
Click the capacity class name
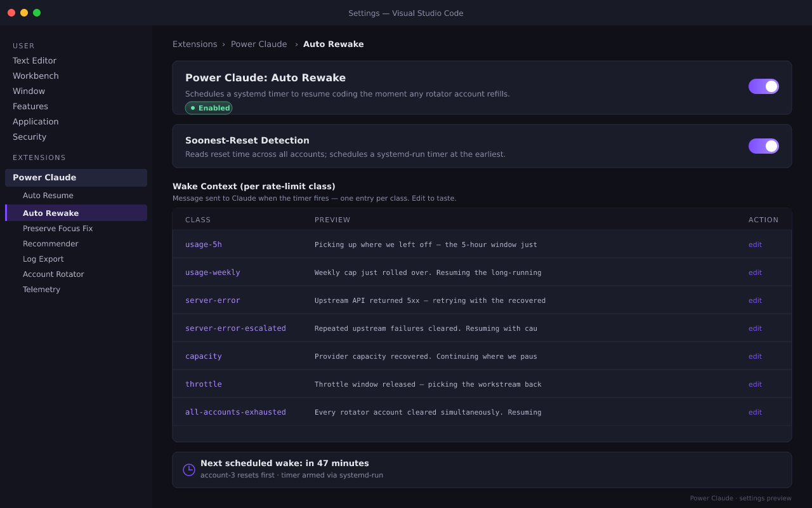click(x=204, y=356)
